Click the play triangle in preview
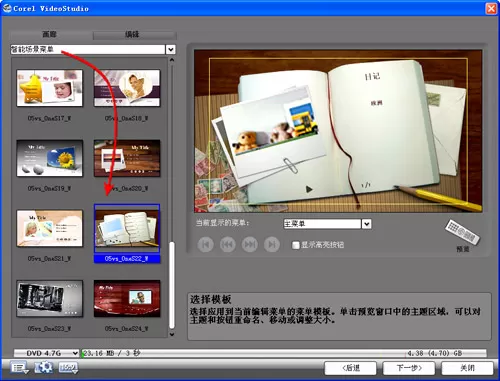The image size is (500, 381). [309, 189]
